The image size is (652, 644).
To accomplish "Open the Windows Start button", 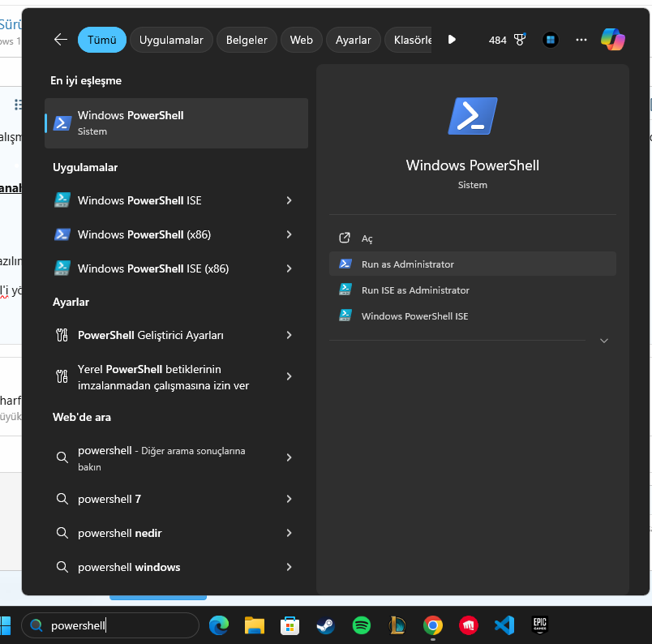I will point(5,625).
